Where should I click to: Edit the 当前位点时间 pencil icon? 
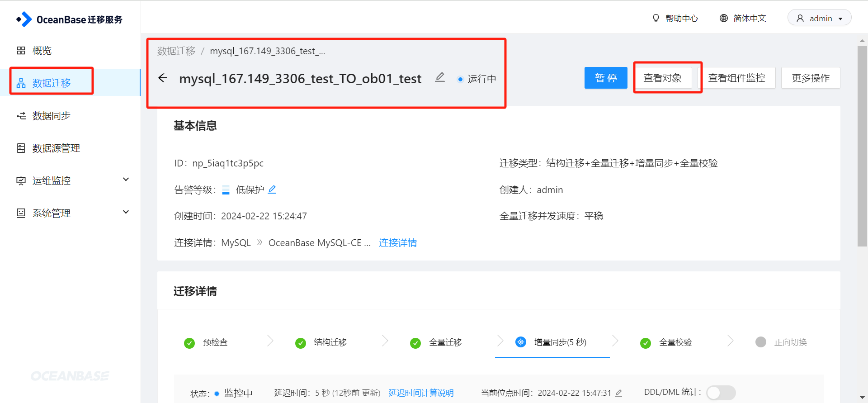pos(618,393)
